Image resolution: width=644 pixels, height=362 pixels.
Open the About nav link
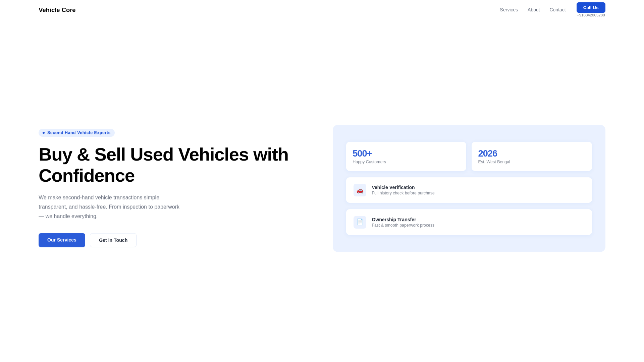(x=534, y=10)
